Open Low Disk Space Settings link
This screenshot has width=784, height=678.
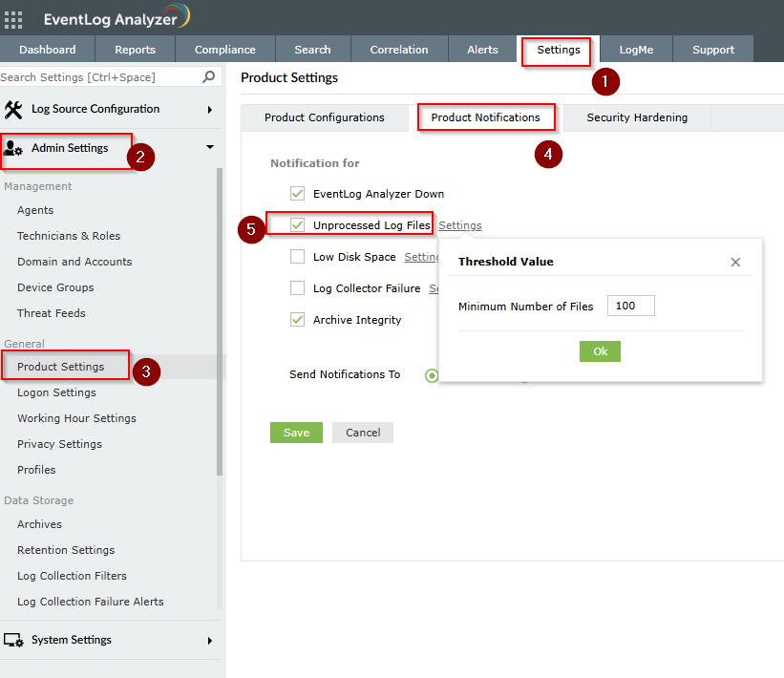[x=421, y=257]
